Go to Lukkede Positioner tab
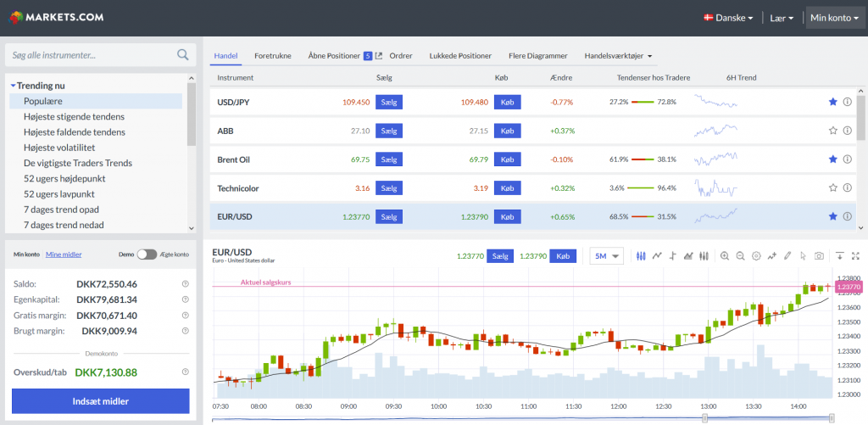Image resolution: width=868 pixels, height=425 pixels. point(460,55)
